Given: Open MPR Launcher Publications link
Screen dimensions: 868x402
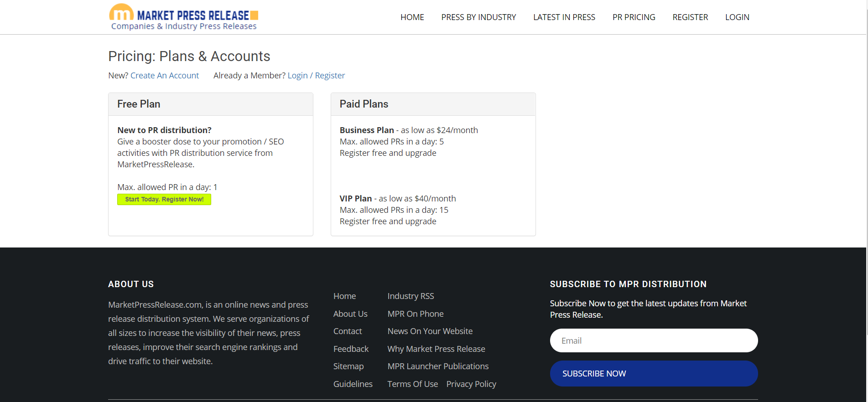Looking at the screenshot, I should pos(438,366).
